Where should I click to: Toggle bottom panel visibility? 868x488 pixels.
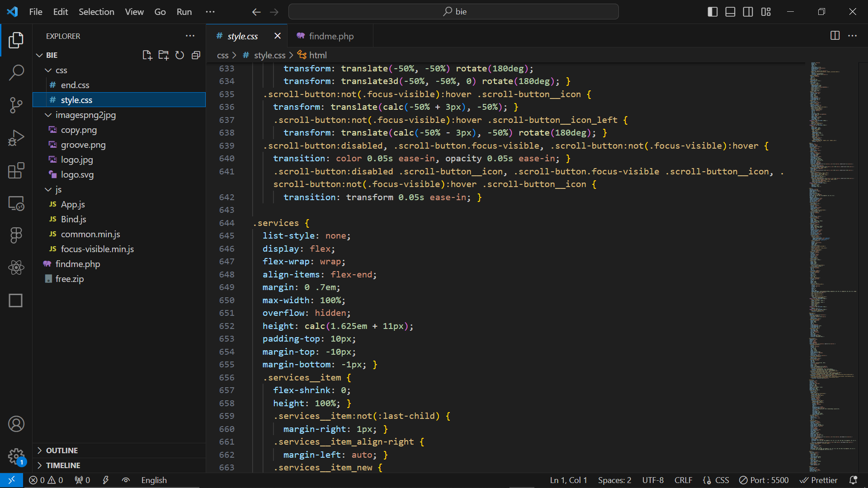pos(730,12)
